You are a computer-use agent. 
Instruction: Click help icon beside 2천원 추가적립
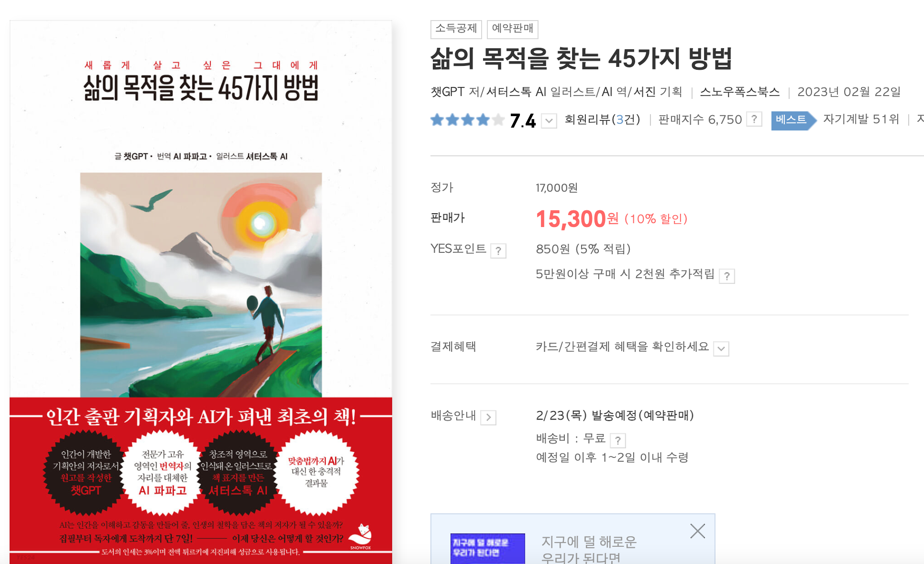click(727, 276)
